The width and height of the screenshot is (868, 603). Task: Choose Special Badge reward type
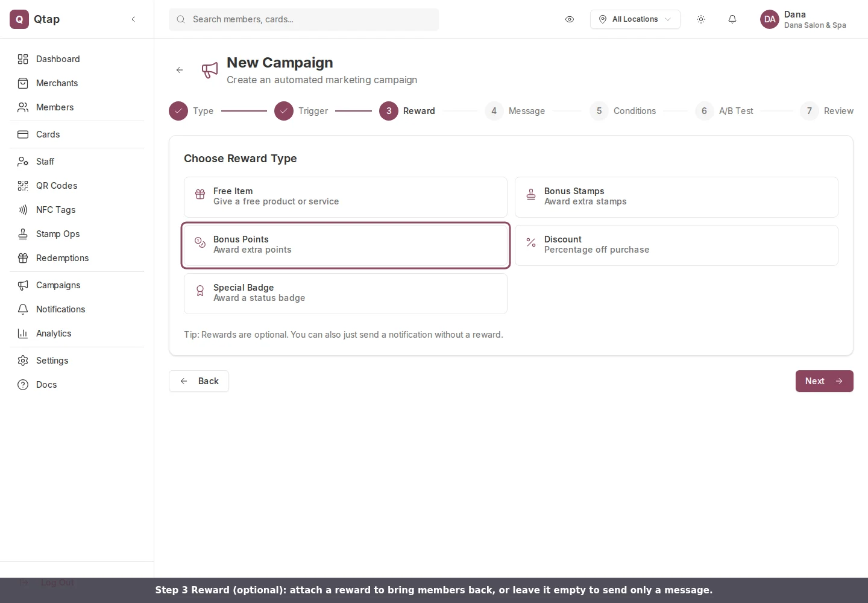[345, 294]
